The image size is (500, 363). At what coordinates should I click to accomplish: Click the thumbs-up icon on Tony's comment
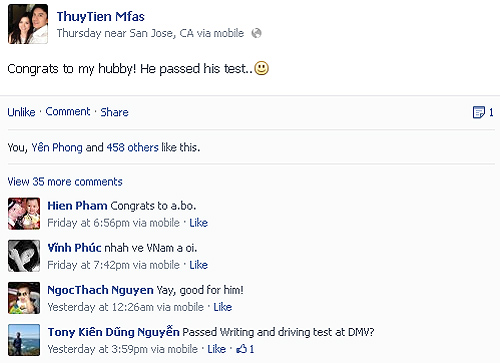pyautogui.click(x=241, y=349)
